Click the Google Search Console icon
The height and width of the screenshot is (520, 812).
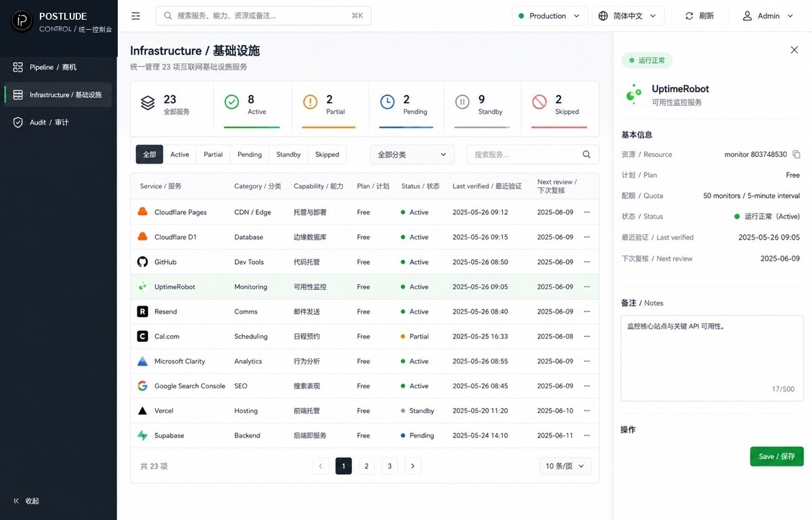(x=142, y=386)
